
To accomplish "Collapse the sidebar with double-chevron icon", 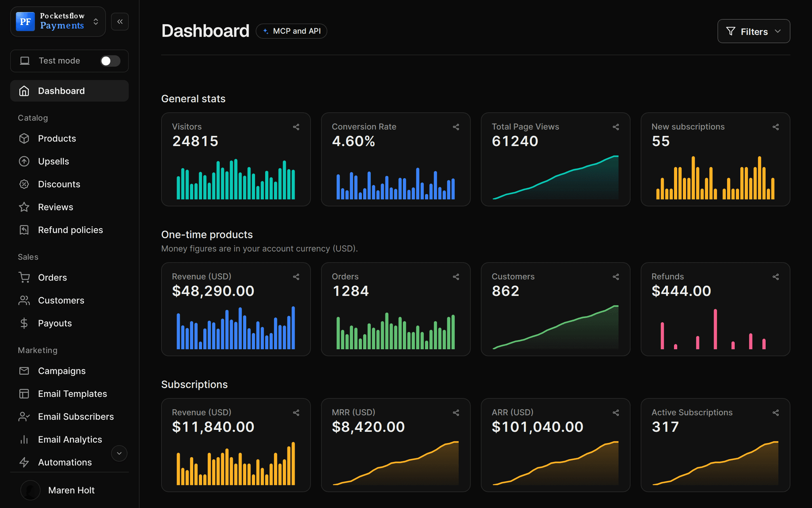I will click(120, 21).
